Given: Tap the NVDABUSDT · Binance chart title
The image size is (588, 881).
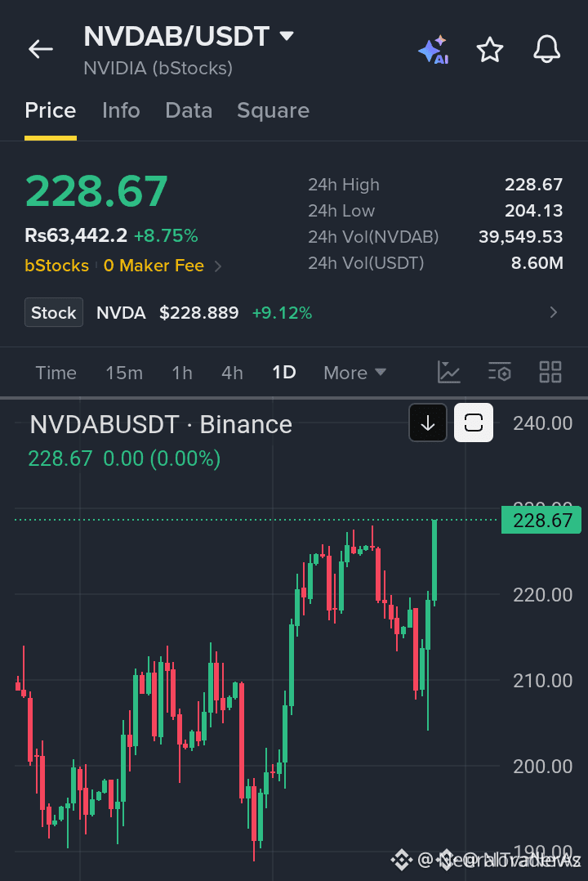Looking at the screenshot, I should (161, 425).
